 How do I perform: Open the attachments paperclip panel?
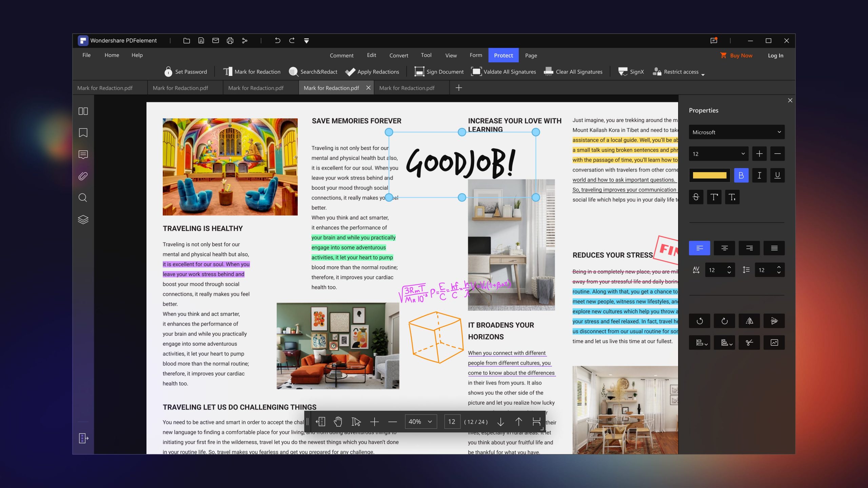pyautogui.click(x=83, y=176)
